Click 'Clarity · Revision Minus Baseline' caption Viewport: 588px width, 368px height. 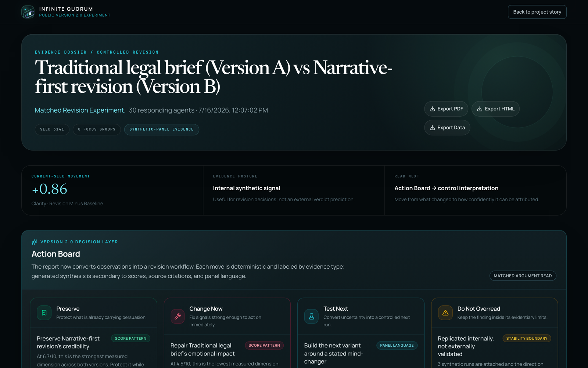point(67,204)
